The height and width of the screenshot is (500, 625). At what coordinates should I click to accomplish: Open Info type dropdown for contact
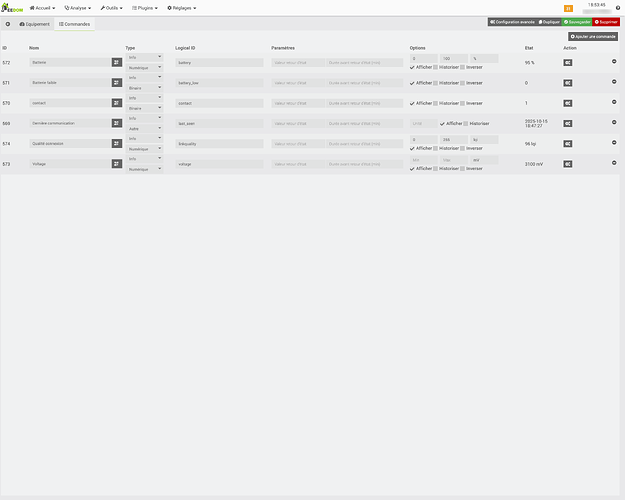(144, 98)
